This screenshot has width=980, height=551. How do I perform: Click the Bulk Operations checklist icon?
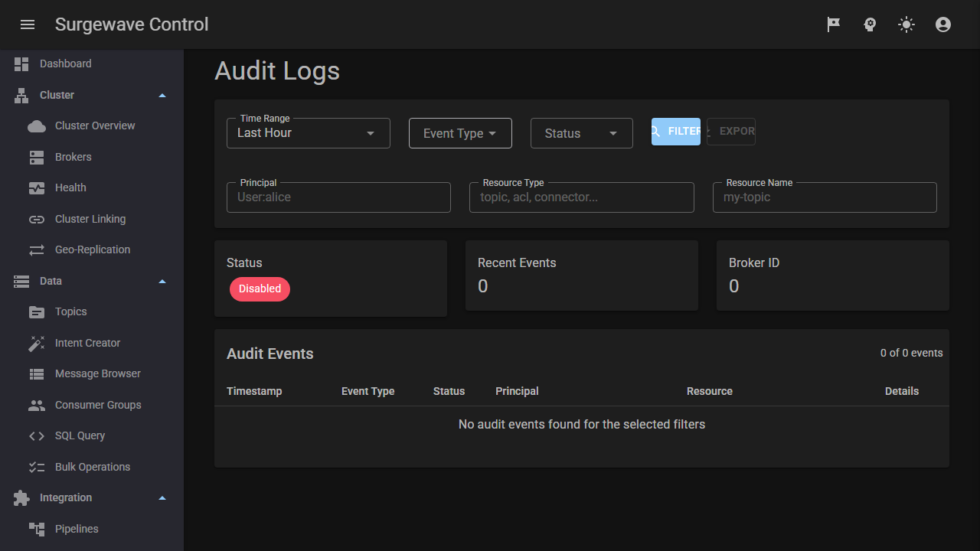37,468
